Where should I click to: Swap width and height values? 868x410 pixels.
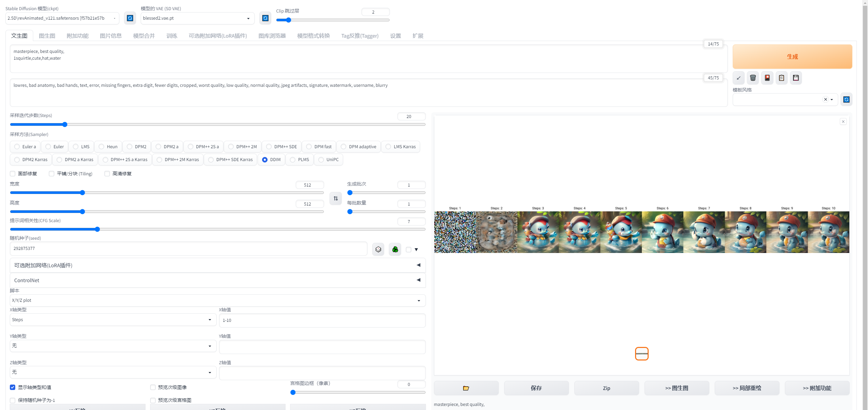point(336,198)
